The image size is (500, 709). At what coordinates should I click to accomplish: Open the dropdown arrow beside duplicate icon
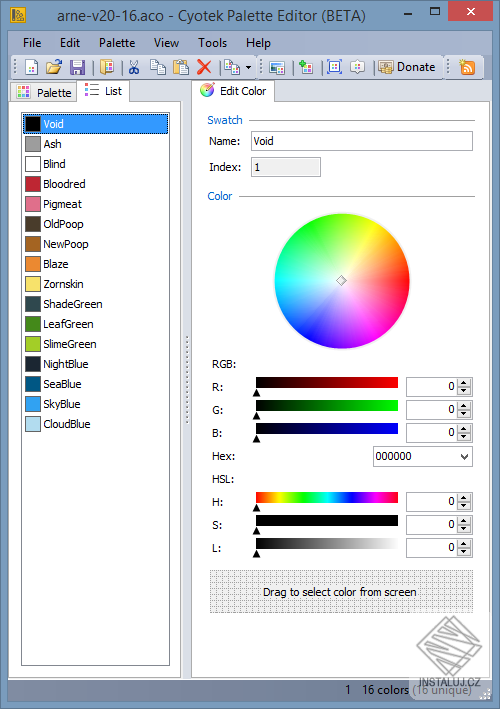(248, 68)
